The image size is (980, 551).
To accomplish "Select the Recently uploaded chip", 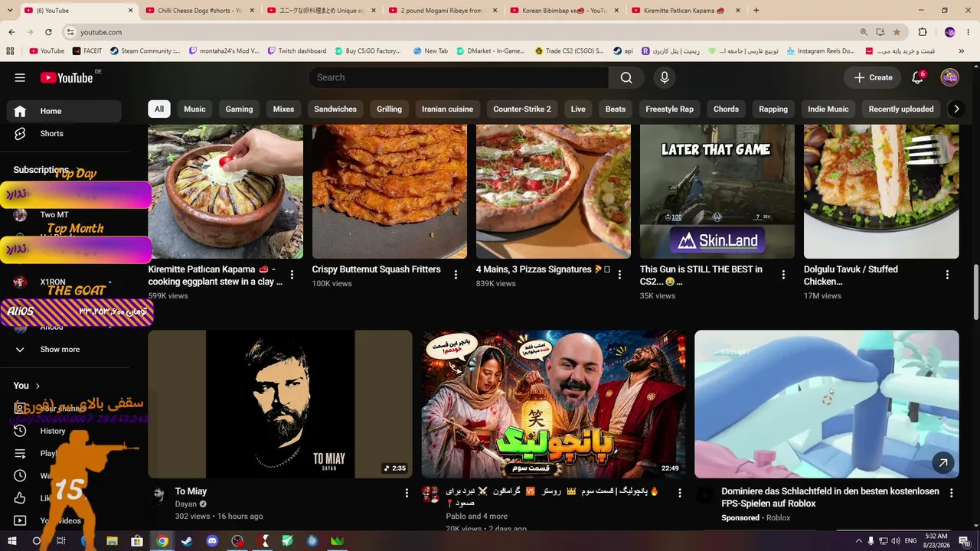I will click(x=901, y=109).
